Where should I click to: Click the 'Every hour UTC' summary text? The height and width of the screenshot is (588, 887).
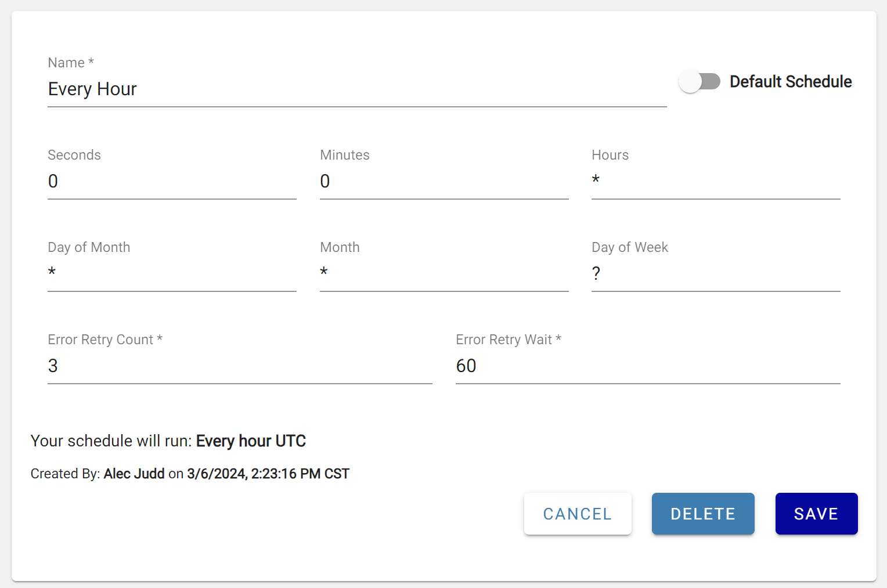click(x=251, y=441)
